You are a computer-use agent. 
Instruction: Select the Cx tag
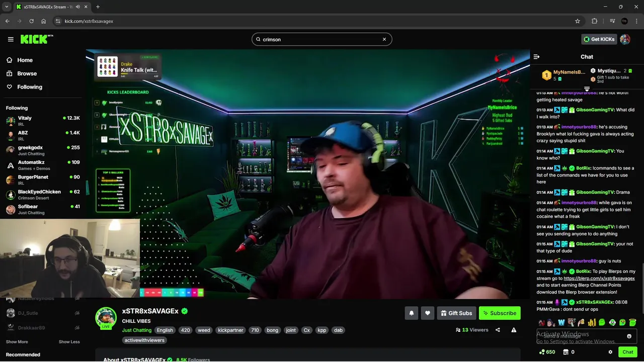pos(306,330)
